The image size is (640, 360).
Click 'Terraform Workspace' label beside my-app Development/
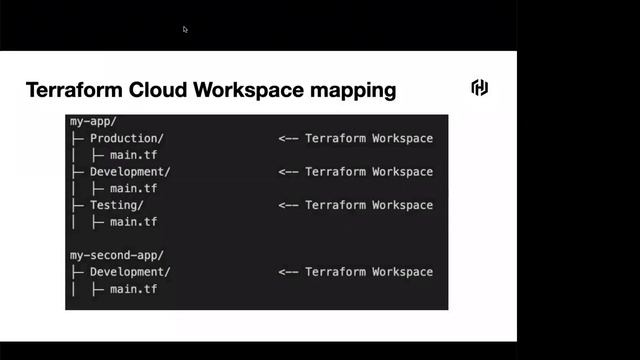click(369, 172)
